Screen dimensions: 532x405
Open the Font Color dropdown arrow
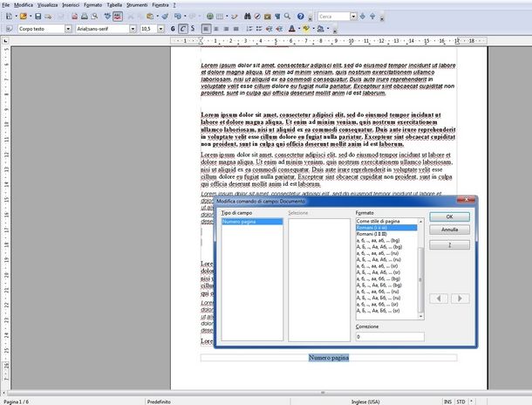(299, 29)
